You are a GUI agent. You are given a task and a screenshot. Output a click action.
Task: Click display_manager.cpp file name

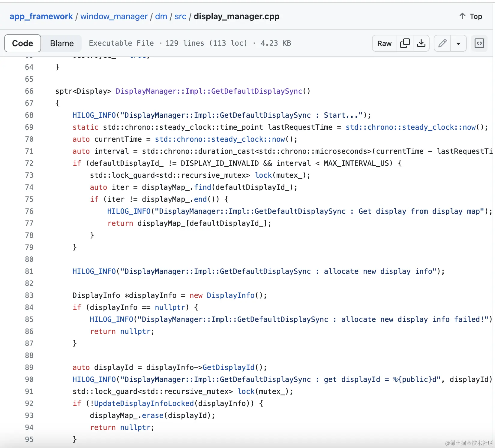[x=236, y=16]
